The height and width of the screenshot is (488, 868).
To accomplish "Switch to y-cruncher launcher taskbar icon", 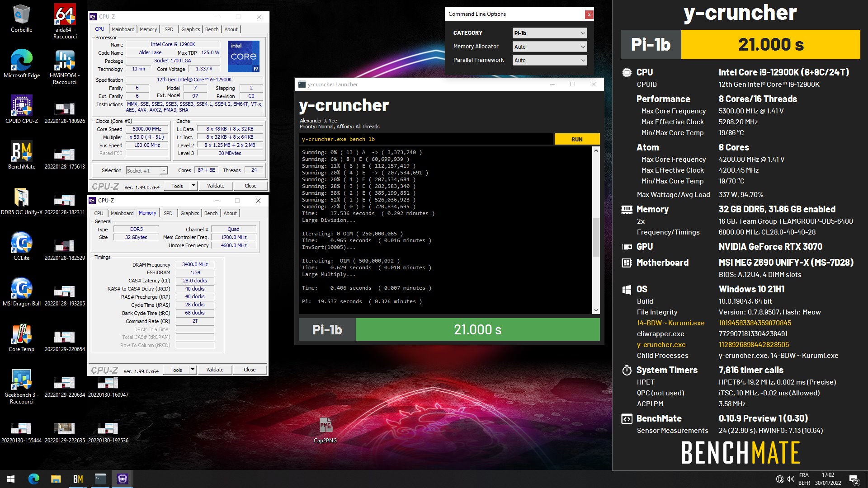I will pos(100,479).
